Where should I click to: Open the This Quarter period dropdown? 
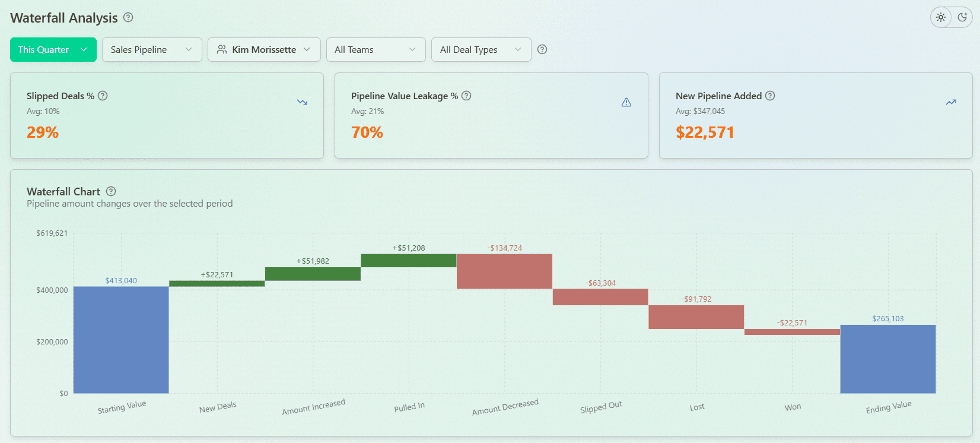[53, 50]
